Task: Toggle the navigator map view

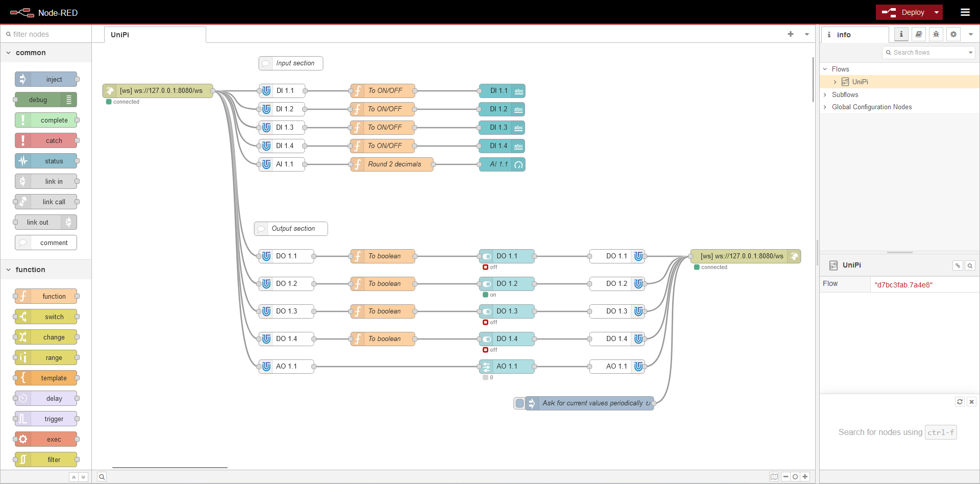Action: click(774, 477)
